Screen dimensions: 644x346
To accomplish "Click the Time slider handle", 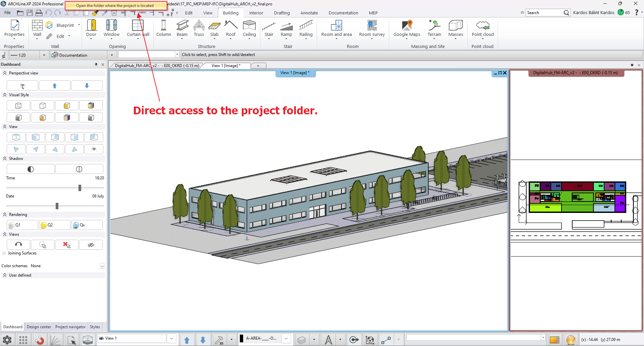I will (x=80, y=188).
